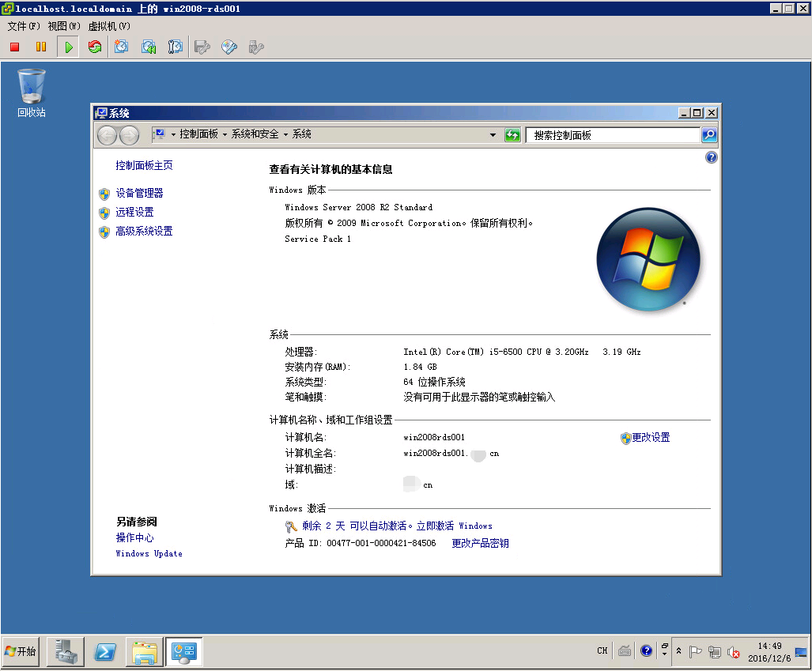This screenshot has height=671, width=812.
Task: Click the green Power On play button
Action: 68,47
